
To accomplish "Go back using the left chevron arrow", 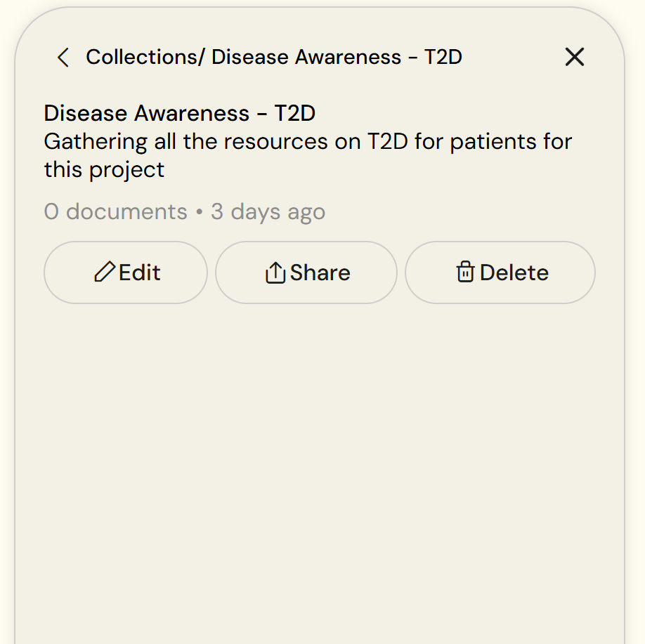I will pos(63,58).
